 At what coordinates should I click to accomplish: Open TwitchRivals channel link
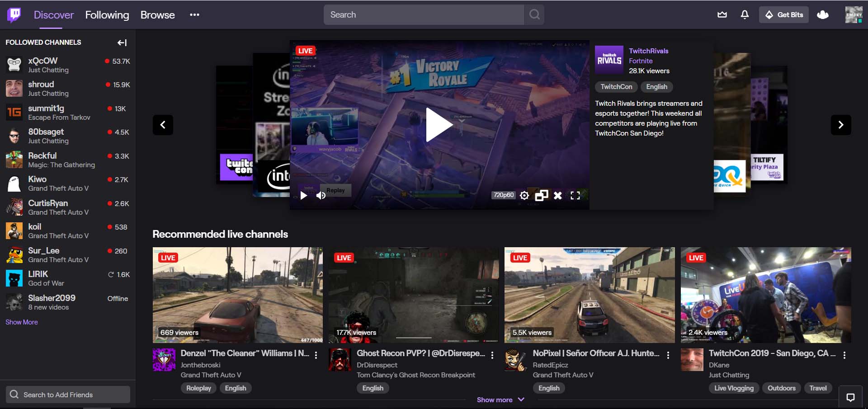tap(649, 51)
